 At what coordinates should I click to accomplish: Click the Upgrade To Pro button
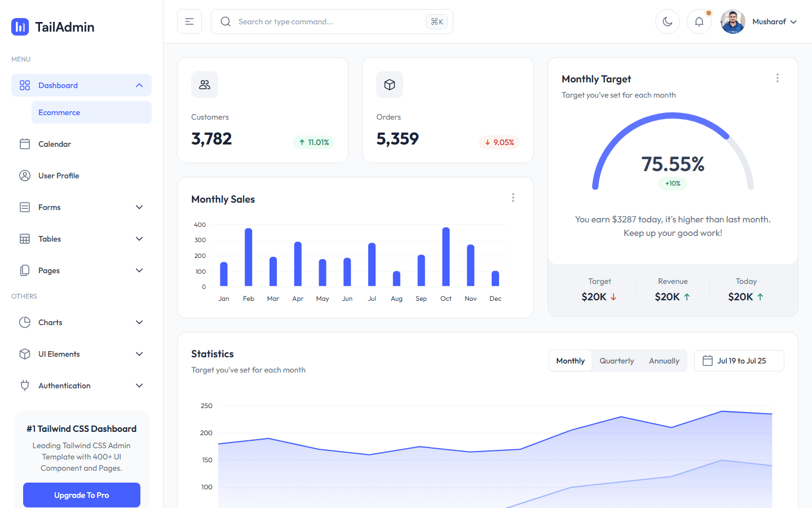pos(82,495)
